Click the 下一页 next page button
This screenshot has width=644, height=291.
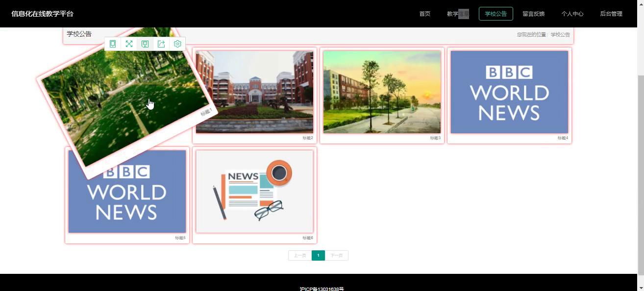pos(336,256)
